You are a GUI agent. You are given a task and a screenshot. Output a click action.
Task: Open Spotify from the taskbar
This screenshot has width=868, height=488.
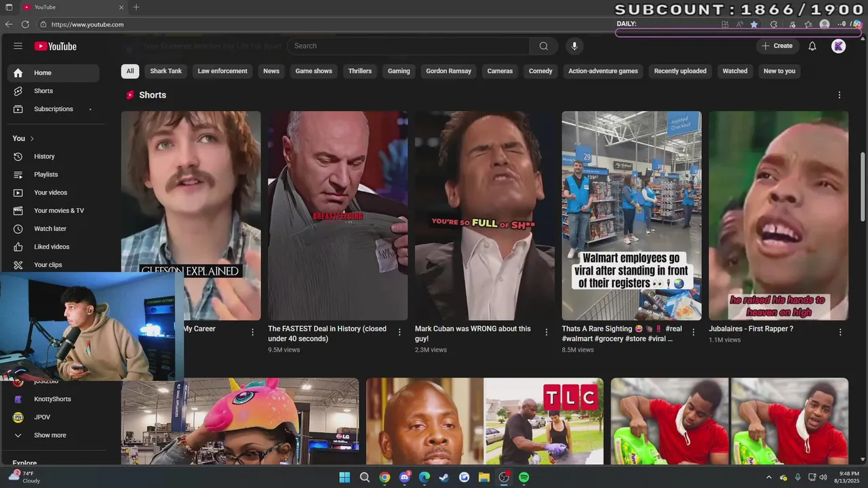click(x=524, y=477)
